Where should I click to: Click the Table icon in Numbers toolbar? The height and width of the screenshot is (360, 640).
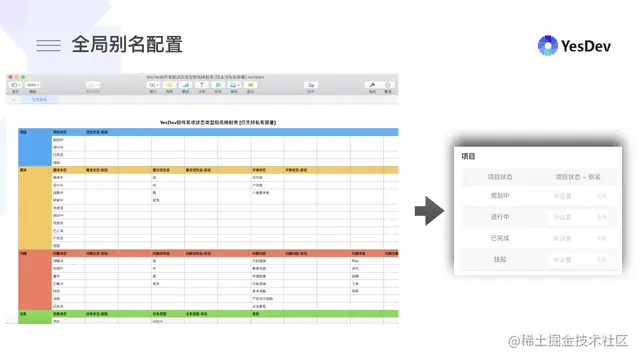tap(169, 85)
